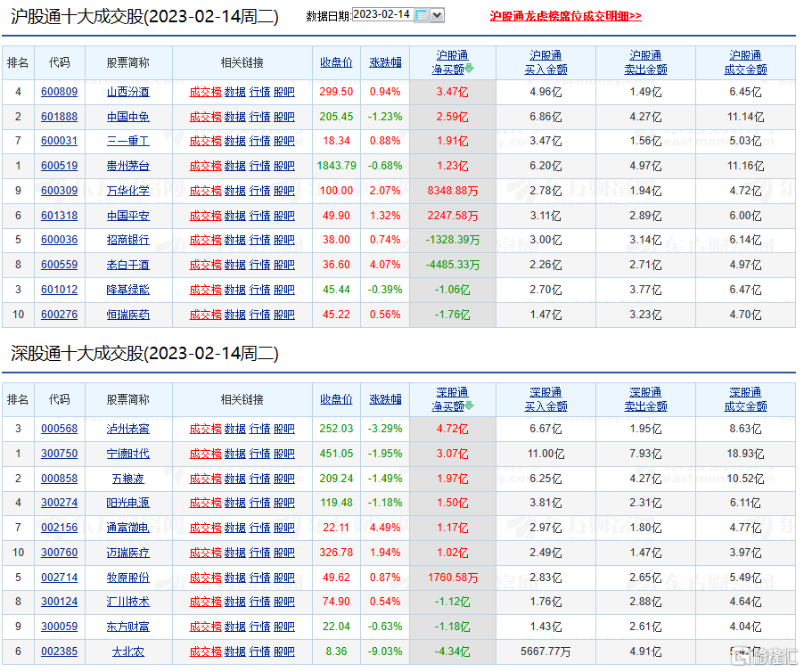Open stock code 000568

point(60,429)
